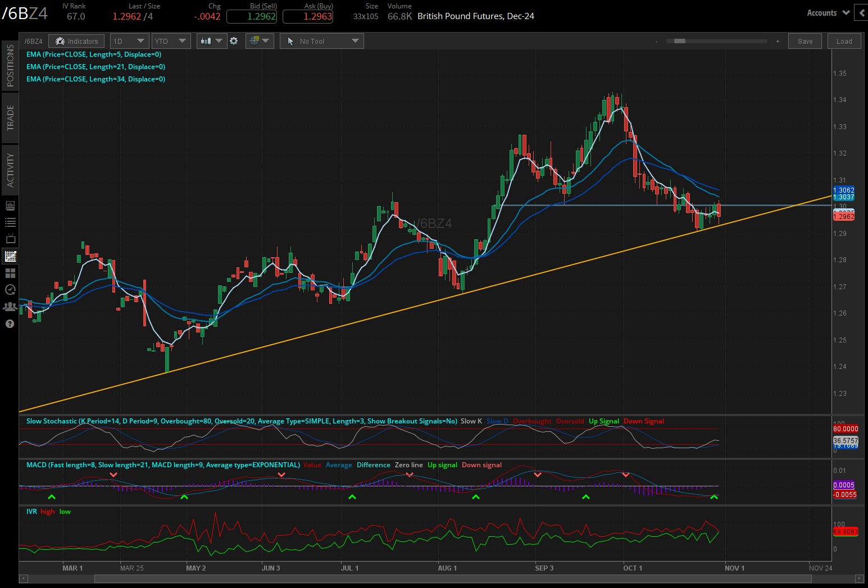The image size is (868, 588).
Task: Click the Indicators button
Action: (77, 41)
